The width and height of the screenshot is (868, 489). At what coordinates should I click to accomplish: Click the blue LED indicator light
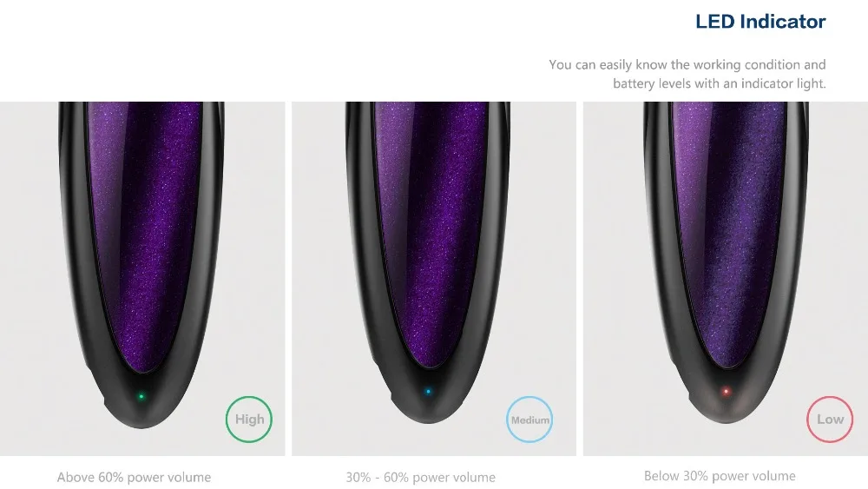click(x=428, y=392)
